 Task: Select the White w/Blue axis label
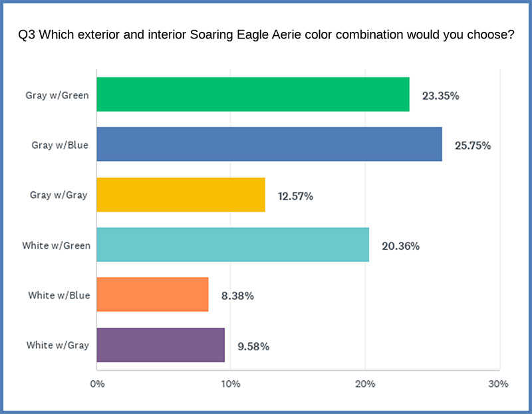click(x=59, y=295)
